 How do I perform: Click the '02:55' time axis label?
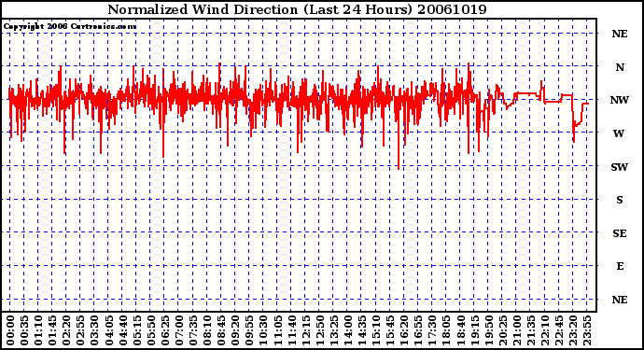(80, 330)
